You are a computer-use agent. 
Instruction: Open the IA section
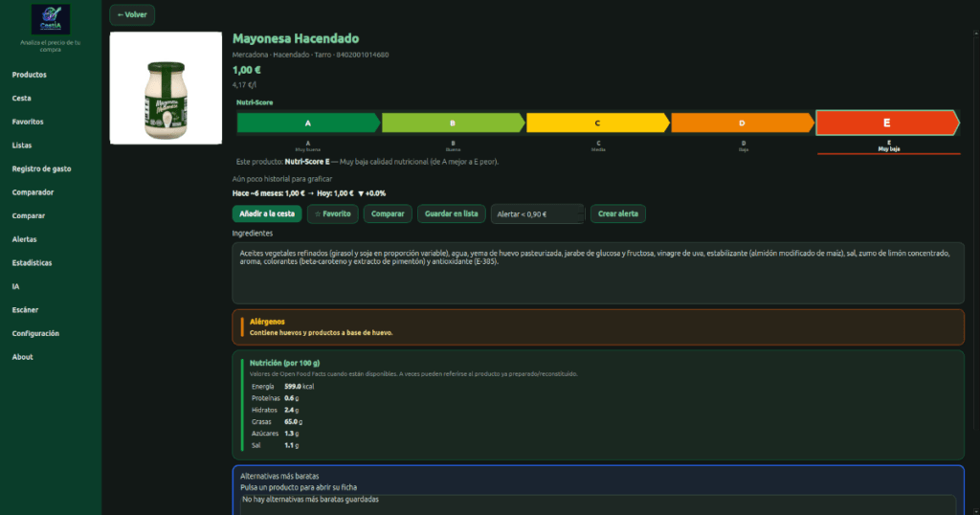[x=15, y=286]
